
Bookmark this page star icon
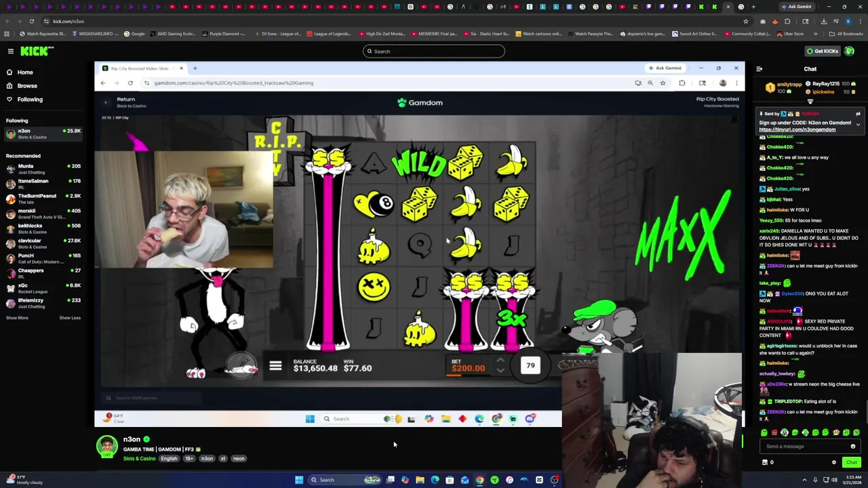(745, 21)
